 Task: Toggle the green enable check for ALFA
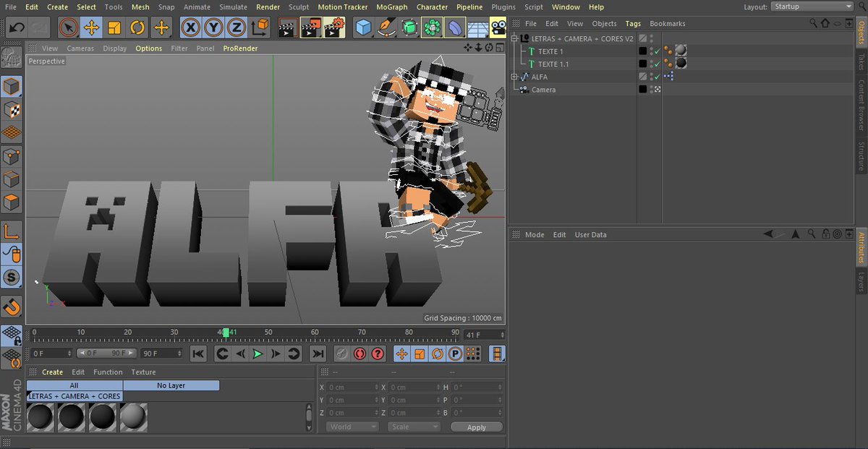[x=657, y=77]
